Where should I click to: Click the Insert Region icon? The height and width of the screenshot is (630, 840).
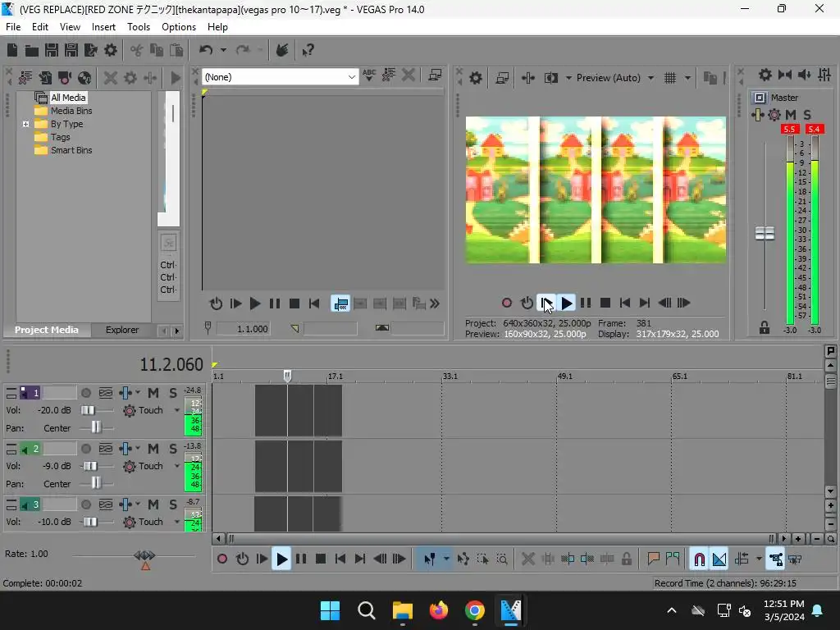coord(673,559)
